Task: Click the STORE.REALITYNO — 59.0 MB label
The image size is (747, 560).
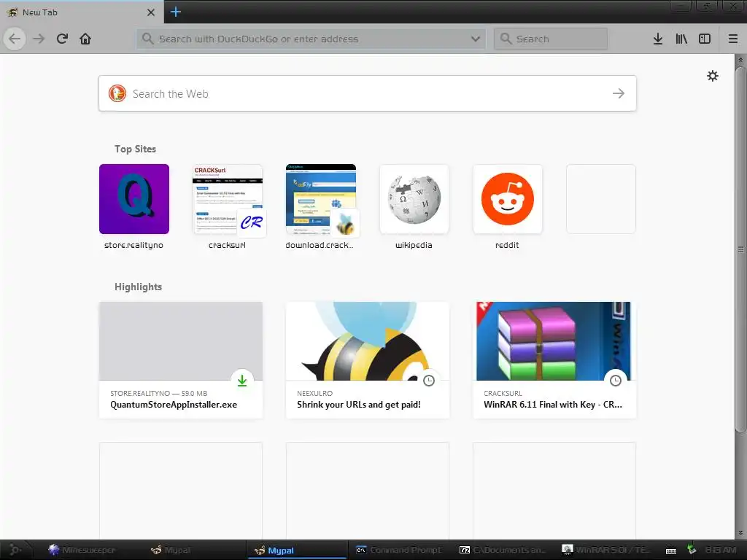Action: (x=158, y=393)
